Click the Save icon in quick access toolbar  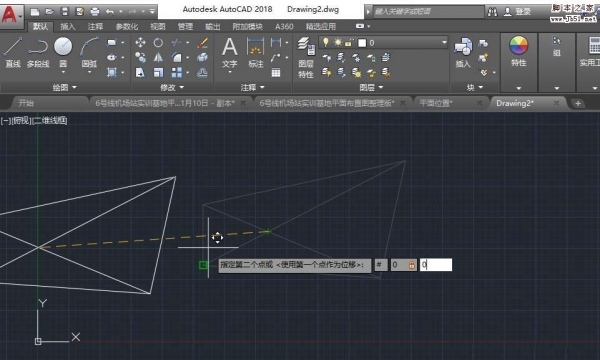click(x=65, y=11)
